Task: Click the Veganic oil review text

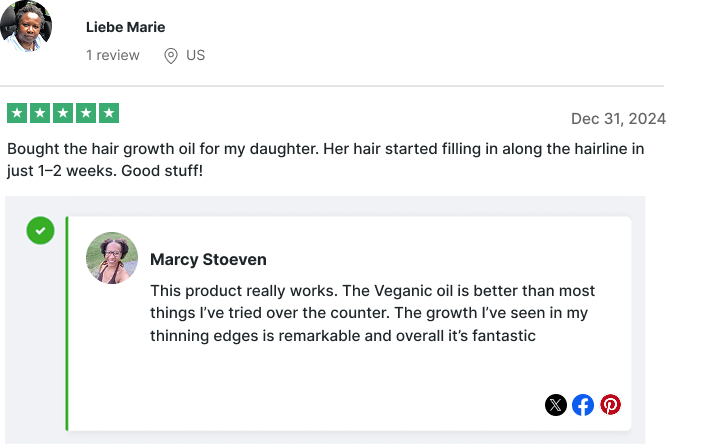Action: click(x=372, y=313)
